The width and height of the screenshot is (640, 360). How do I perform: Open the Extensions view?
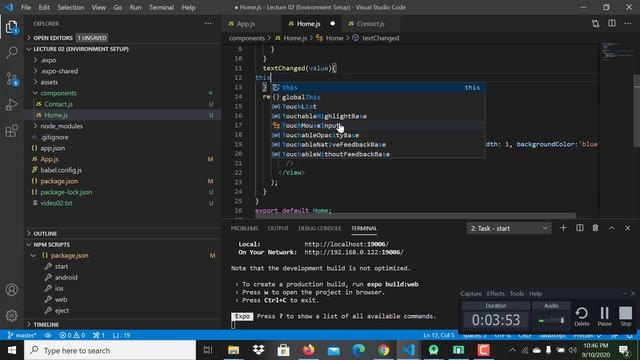pyautogui.click(x=12, y=131)
